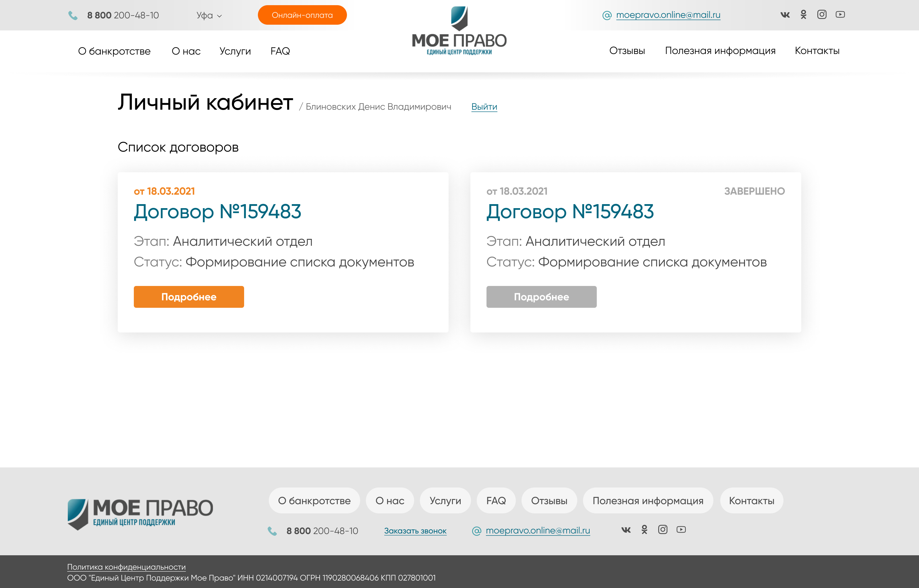Open Instagram icon in header
This screenshot has height=588, width=919.
point(822,15)
